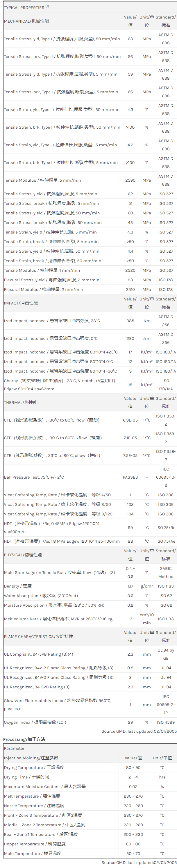Image resolution: width=177 pixels, height=868 pixels.
Task: Click the IMPACT/冲击性能 section header
Action: [21, 303]
